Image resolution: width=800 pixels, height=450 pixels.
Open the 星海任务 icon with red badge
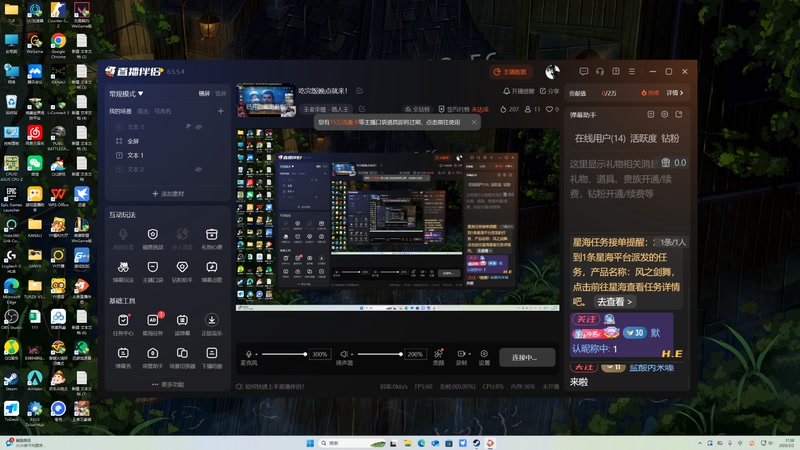tap(153, 320)
